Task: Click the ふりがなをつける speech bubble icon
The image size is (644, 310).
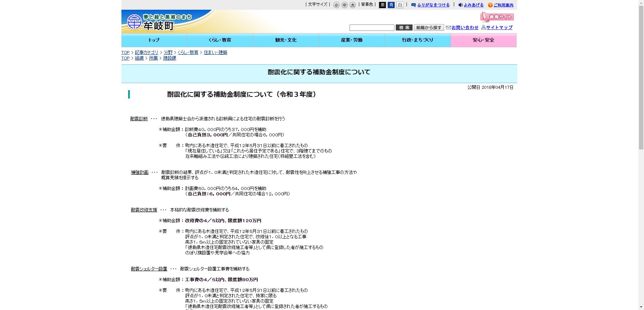Action: pos(414,5)
